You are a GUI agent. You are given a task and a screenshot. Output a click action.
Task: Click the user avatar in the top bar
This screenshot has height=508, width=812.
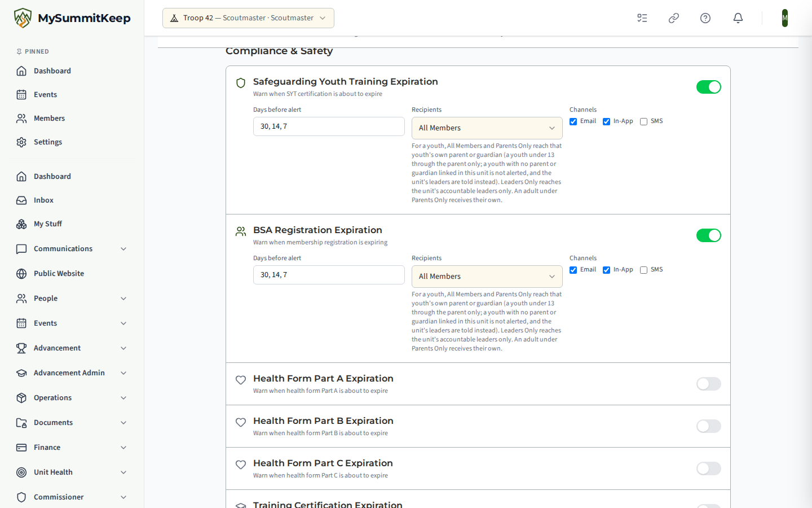tap(785, 18)
